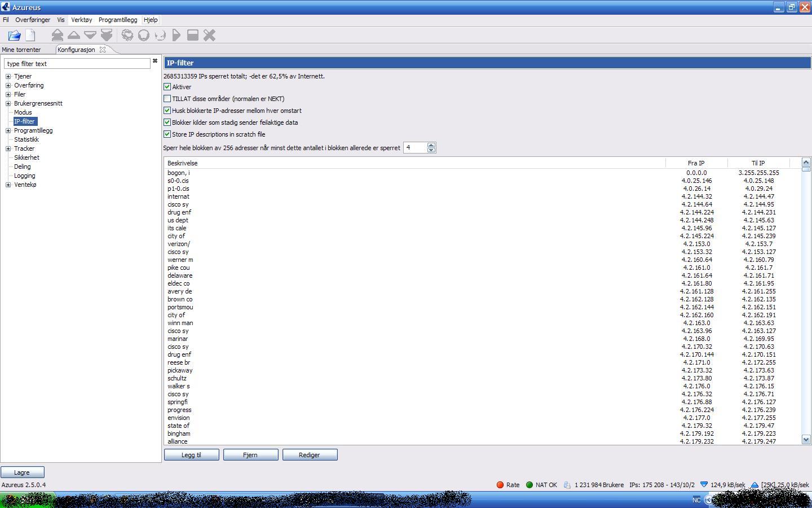Click the gear-shaped toolbar icon
This screenshot has width=812, height=508.
[x=127, y=35]
